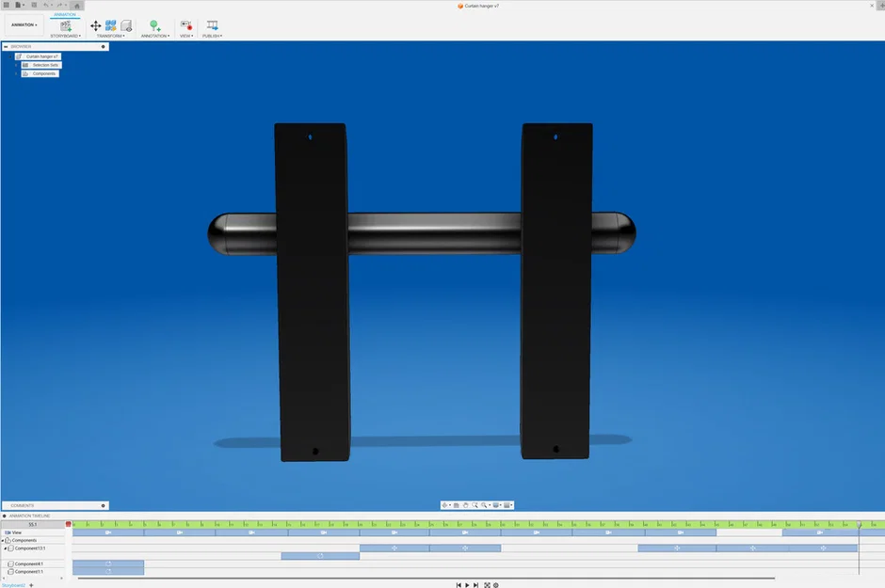
Task: Click the first View camera action bar
Action: click(x=108, y=532)
